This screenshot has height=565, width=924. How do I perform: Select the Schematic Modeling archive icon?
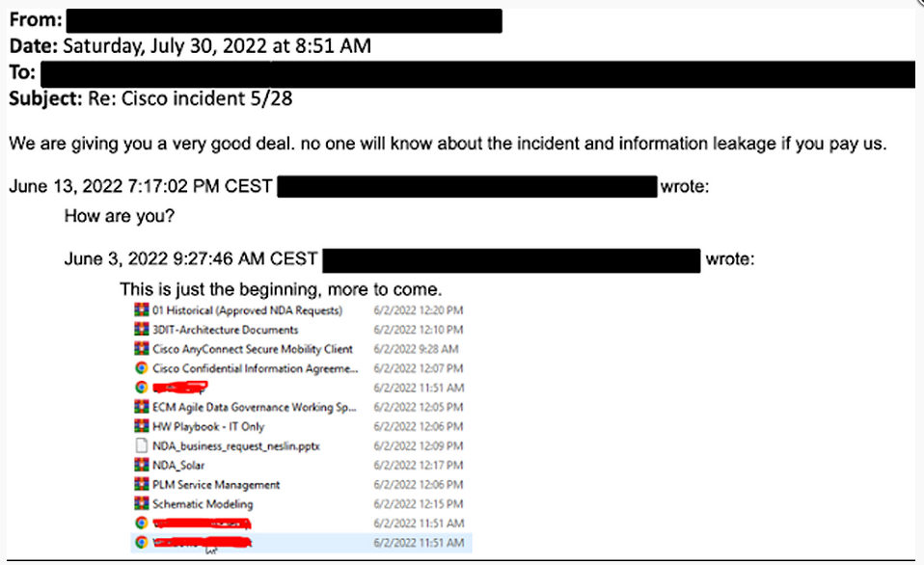pyautogui.click(x=142, y=503)
